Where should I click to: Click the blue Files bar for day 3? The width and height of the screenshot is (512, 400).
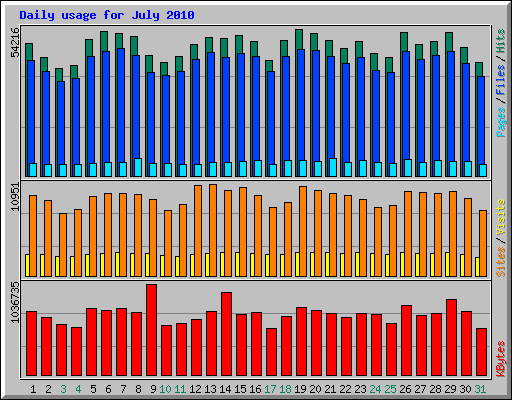[61, 123]
